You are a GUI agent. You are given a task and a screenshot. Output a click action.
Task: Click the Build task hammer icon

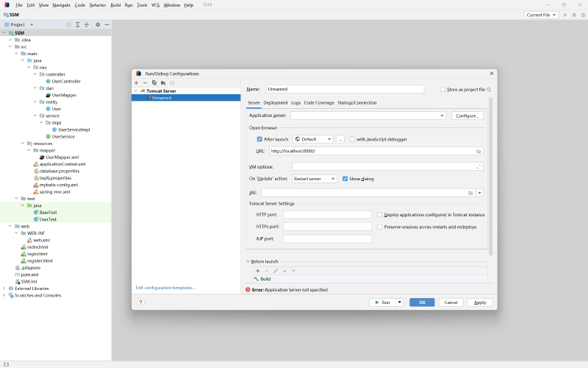pyautogui.click(x=256, y=279)
